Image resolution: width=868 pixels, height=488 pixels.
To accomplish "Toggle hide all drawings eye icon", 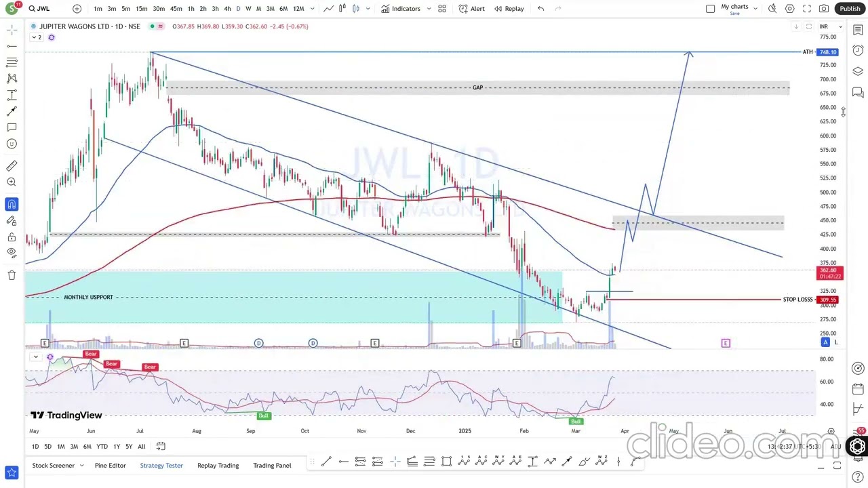I will (12, 253).
